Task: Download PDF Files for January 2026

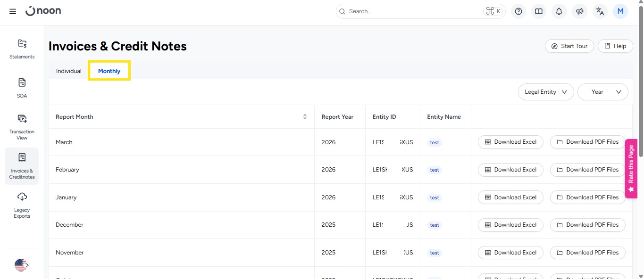Action: 587,197
